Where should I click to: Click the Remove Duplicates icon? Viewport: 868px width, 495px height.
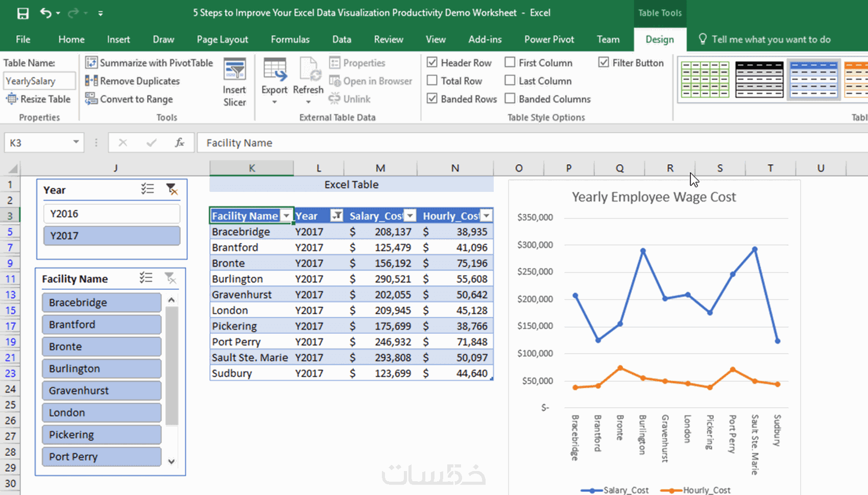click(x=91, y=81)
